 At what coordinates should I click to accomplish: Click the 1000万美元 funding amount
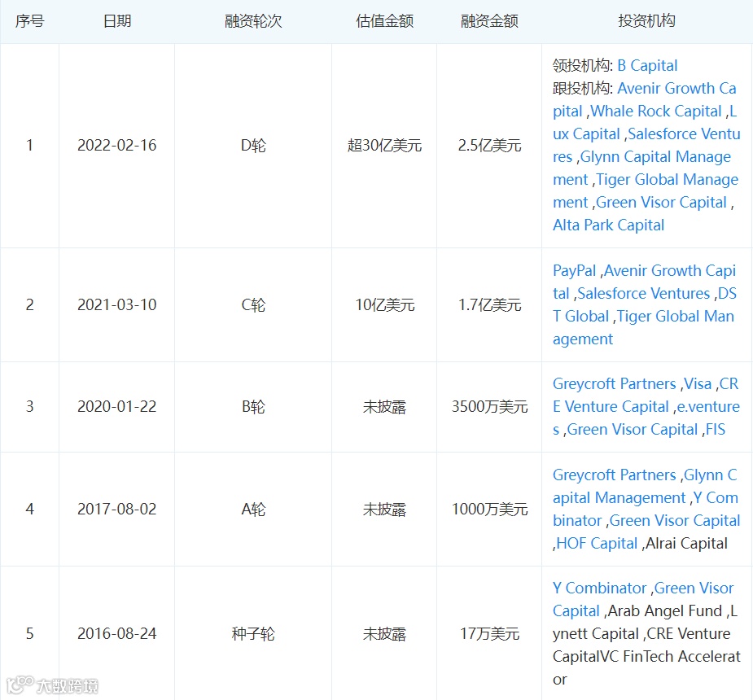coord(489,509)
